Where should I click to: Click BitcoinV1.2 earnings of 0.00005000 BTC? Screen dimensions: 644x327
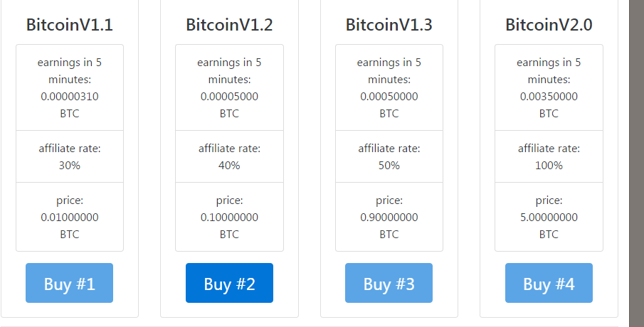pos(229,88)
